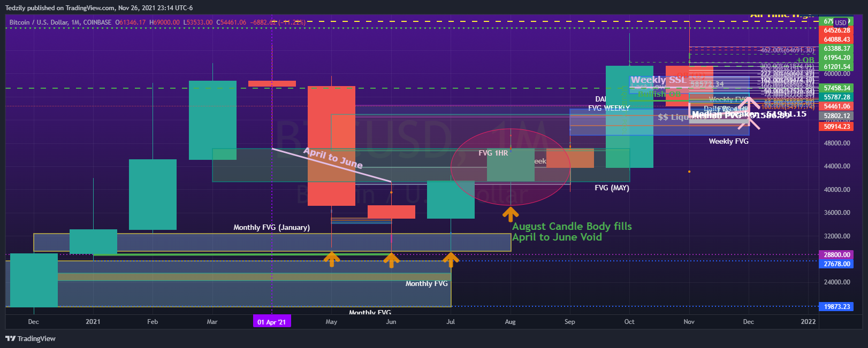Select the 'FVG 1HR' annotation inside ellipse
Screen dimensions: 868x348
pyautogui.click(x=493, y=153)
